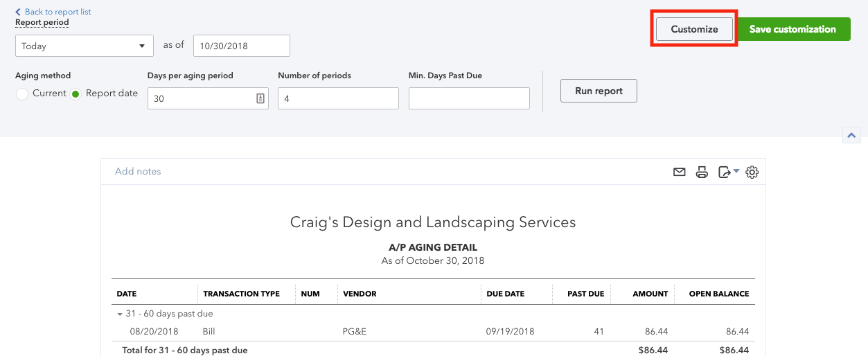Select the Current aging method
868x356 pixels.
tap(22, 94)
